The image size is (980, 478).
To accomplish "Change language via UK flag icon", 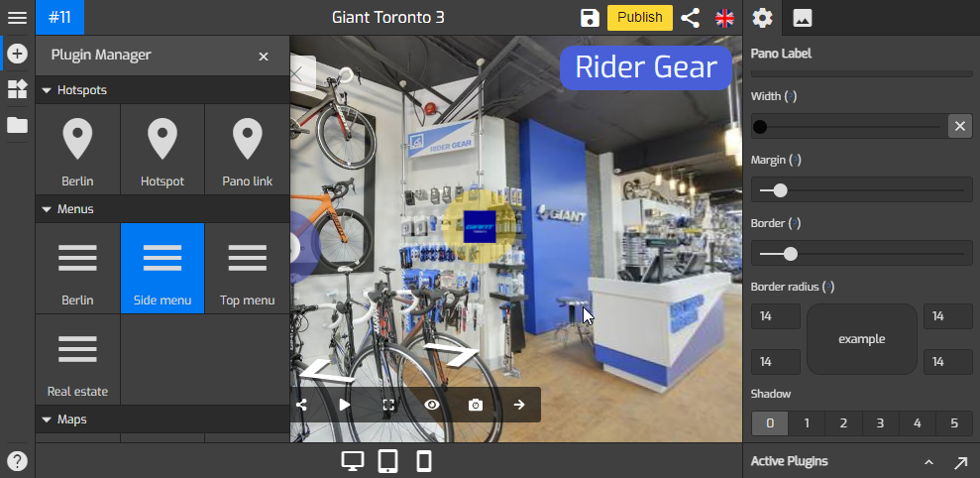I will coord(724,18).
